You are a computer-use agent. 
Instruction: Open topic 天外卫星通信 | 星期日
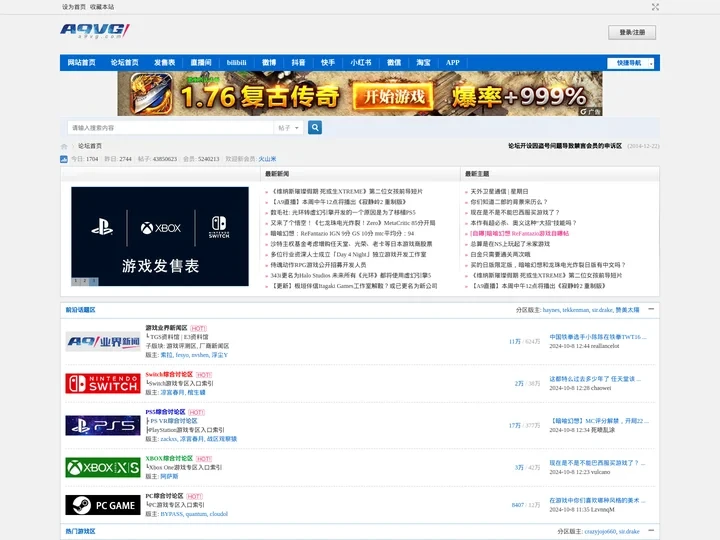click(499, 191)
